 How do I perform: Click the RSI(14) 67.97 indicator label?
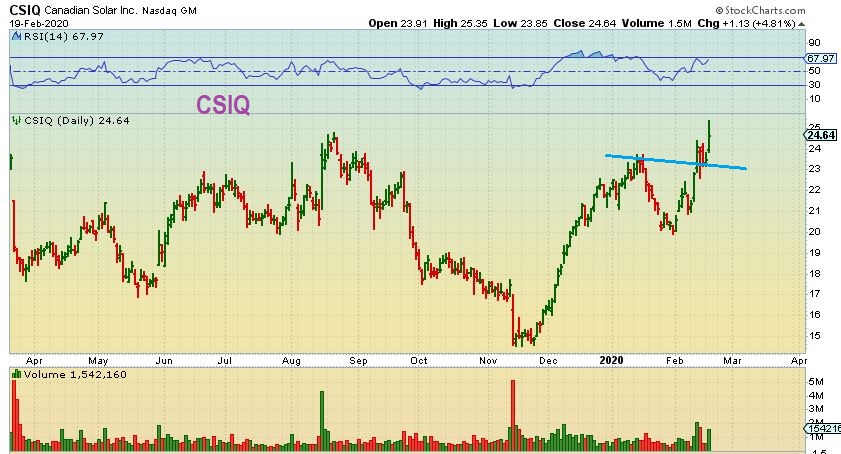(x=63, y=36)
